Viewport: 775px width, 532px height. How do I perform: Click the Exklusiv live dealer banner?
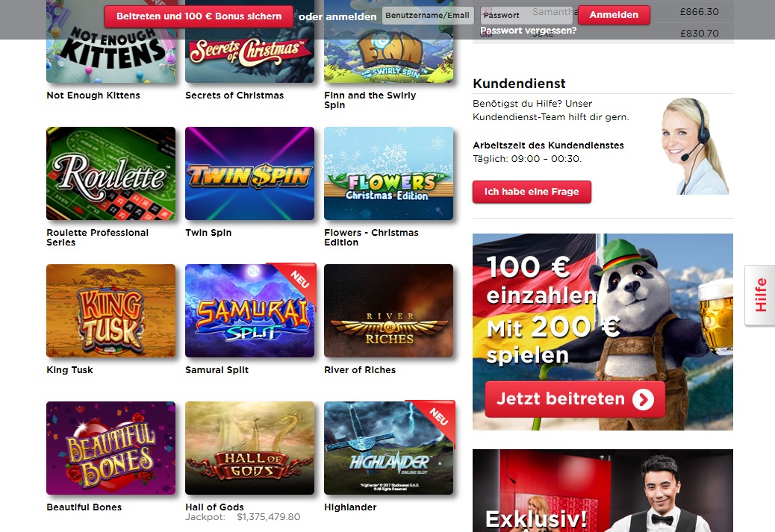click(603, 490)
